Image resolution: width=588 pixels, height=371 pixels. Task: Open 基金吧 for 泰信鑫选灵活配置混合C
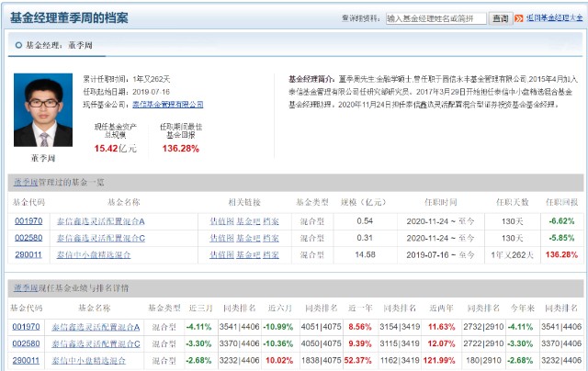247,238
